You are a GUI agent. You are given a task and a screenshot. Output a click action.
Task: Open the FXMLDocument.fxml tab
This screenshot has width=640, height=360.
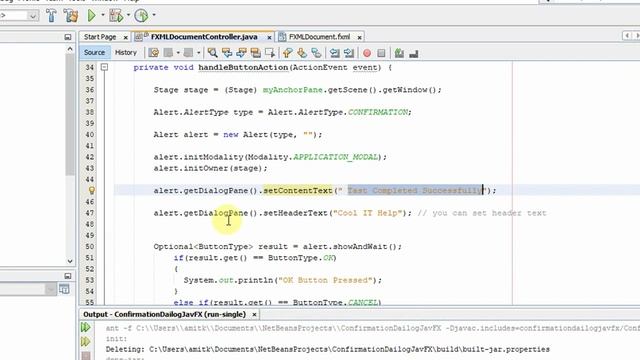319,37
